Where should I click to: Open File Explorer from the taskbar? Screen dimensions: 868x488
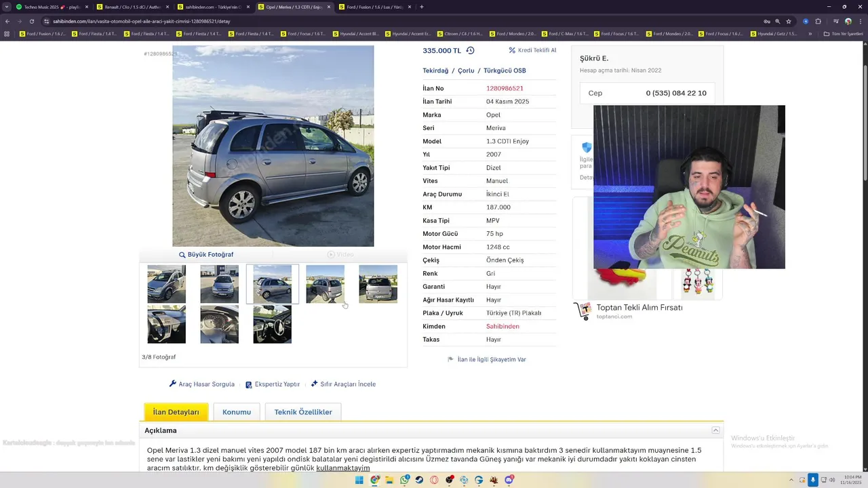click(x=390, y=480)
